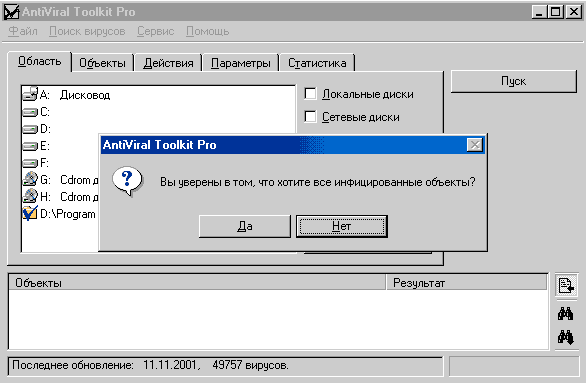586x383 pixels.
Task: Click the upper binoculars search icon
Action: 565,314
